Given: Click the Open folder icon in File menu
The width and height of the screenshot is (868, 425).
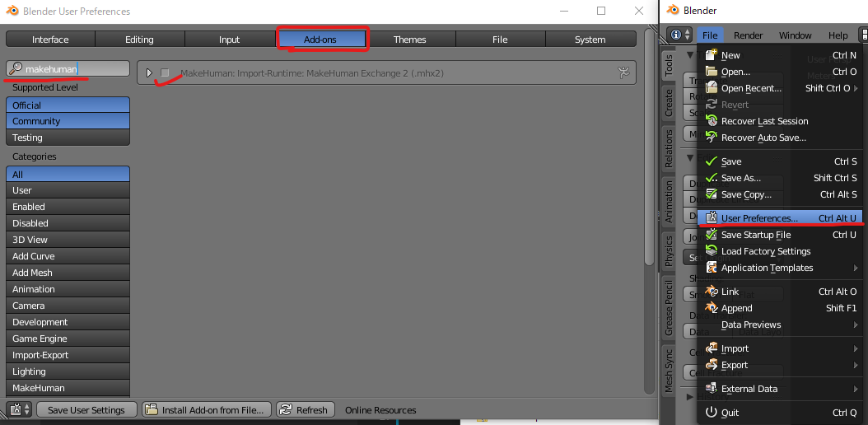Looking at the screenshot, I should click(712, 72).
